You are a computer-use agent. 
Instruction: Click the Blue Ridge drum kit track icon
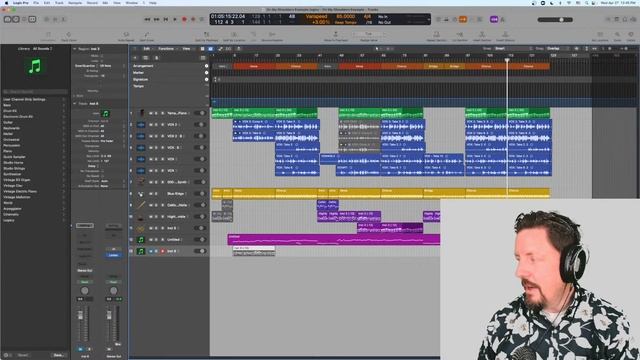point(141,193)
